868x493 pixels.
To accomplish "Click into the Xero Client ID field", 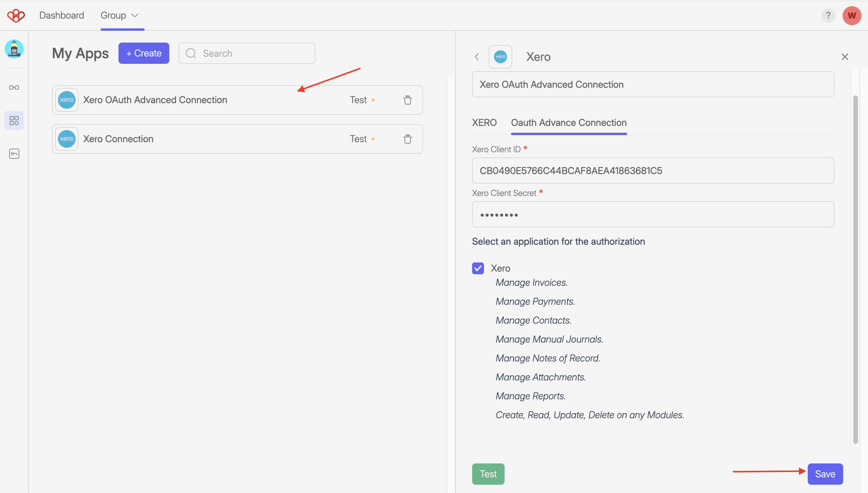I will pos(653,171).
